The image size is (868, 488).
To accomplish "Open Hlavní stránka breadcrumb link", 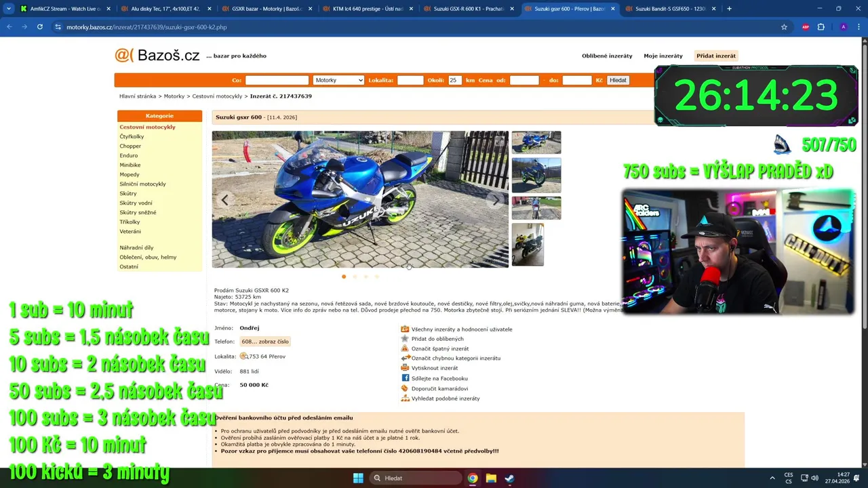I will 138,96.
